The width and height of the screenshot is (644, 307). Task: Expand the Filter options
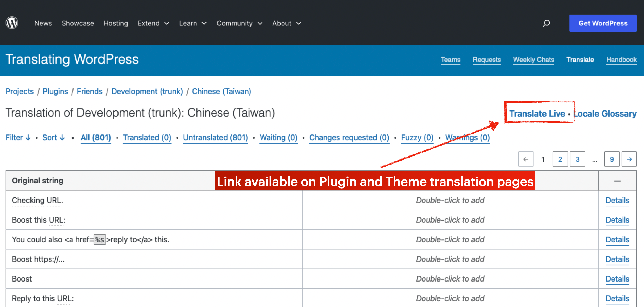click(x=18, y=137)
